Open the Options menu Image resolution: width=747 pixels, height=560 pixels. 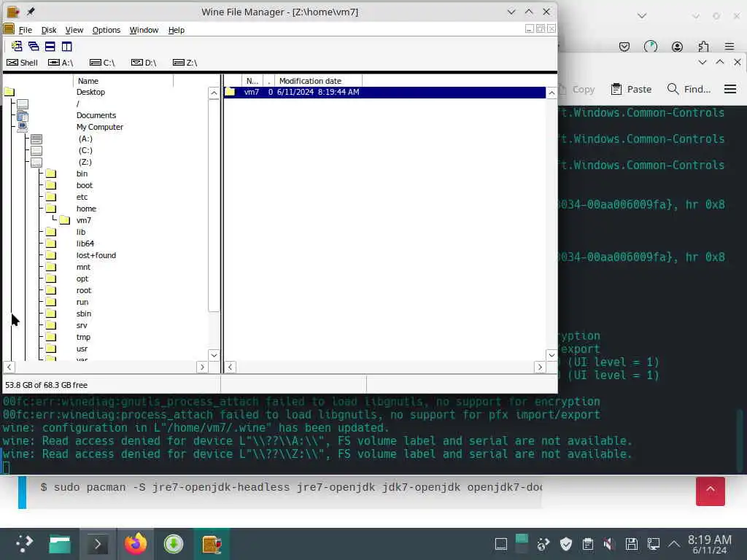click(107, 30)
